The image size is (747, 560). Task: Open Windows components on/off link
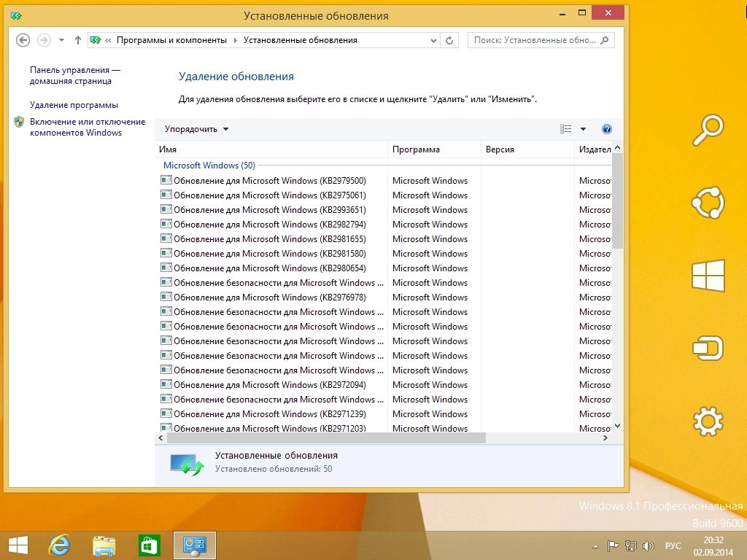tap(88, 127)
